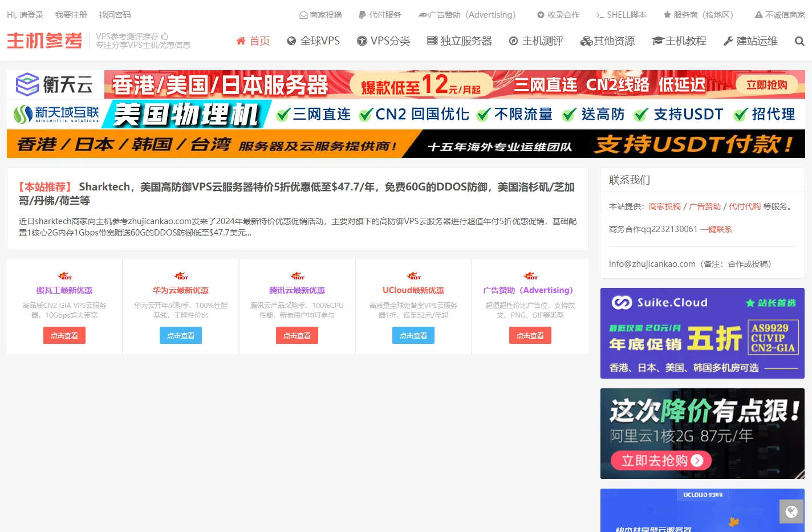Click the home icon beside 首页
Image resolution: width=812 pixels, height=532 pixels.
(241, 41)
